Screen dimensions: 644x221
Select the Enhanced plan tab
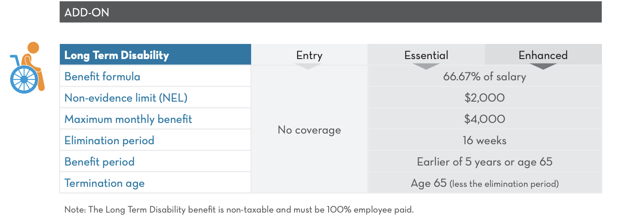(x=543, y=55)
